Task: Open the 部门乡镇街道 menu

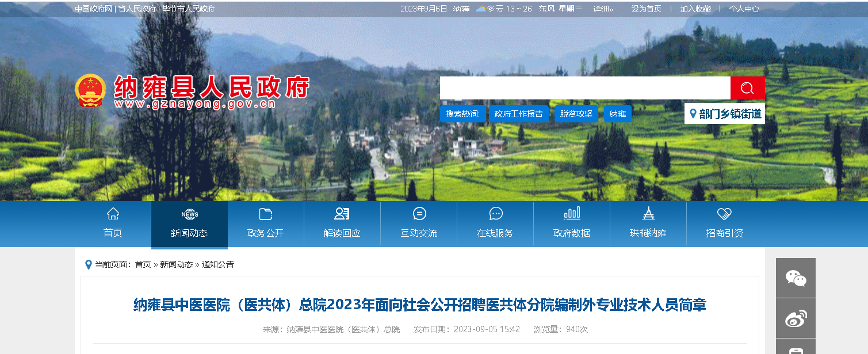Action: [725, 114]
